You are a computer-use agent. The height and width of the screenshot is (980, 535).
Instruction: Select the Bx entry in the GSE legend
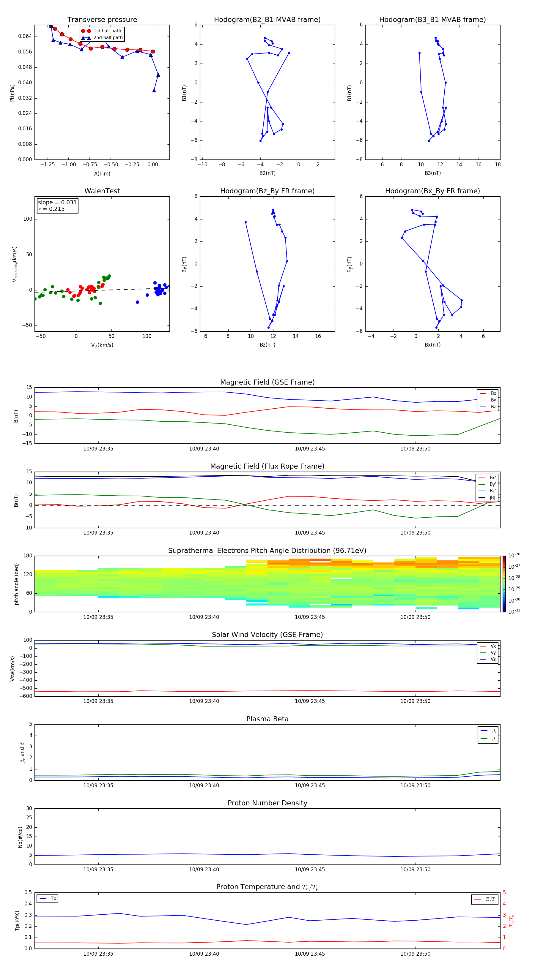click(488, 393)
